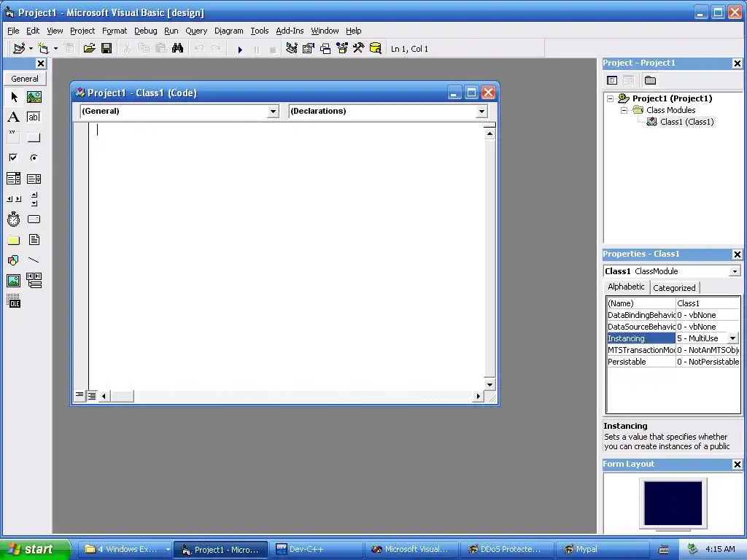Open the Add-Ins menu
Viewport: 747px width, 560px height.
coord(290,31)
